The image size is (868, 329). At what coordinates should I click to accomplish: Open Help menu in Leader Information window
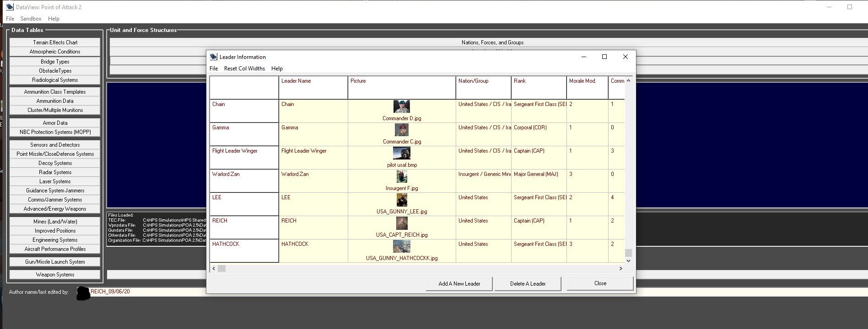pos(277,69)
